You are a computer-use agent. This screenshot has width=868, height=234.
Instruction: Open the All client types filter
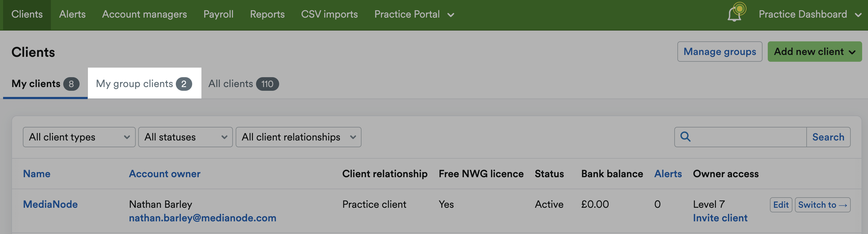click(79, 137)
